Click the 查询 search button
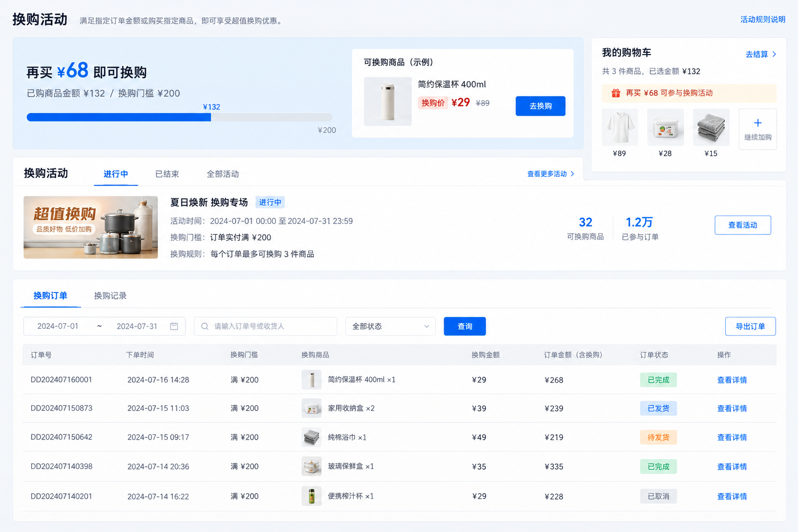The image size is (798, 532). (x=465, y=326)
